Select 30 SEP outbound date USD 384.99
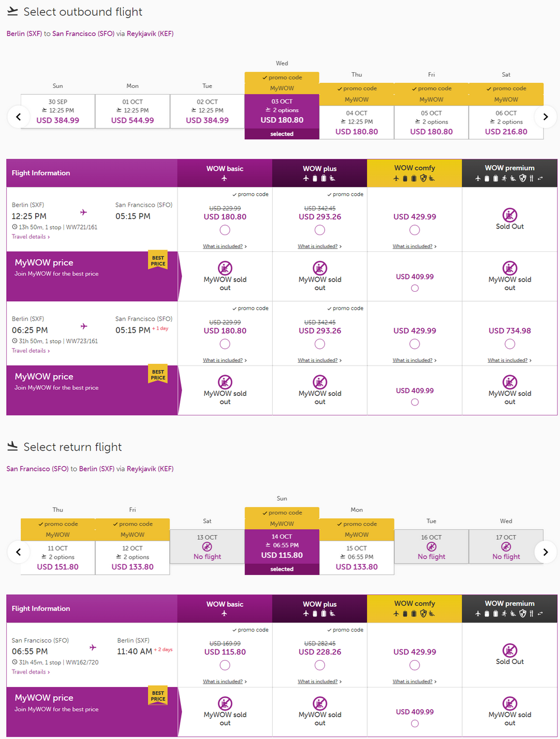The image size is (560, 739). (x=58, y=111)
